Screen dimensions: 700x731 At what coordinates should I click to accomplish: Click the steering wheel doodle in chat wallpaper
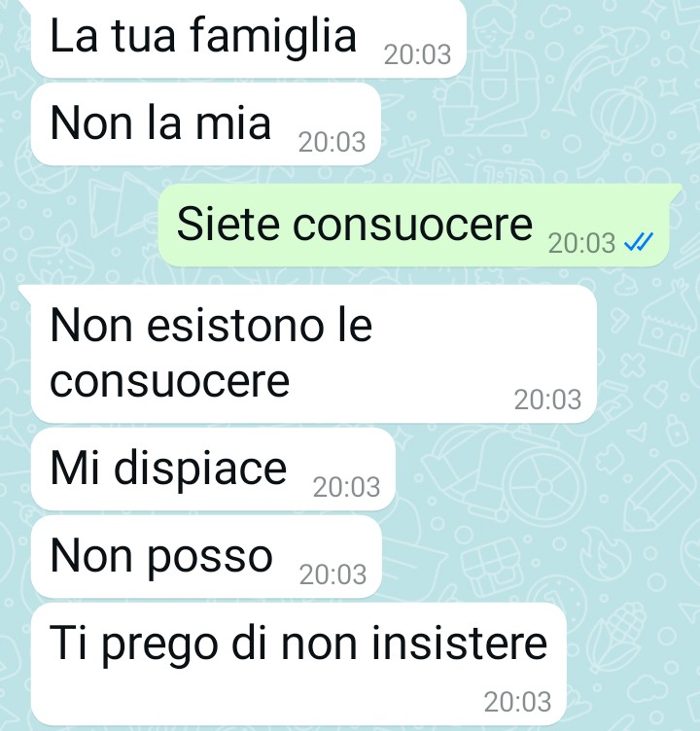pyautogui.click(x=543, y=486)
